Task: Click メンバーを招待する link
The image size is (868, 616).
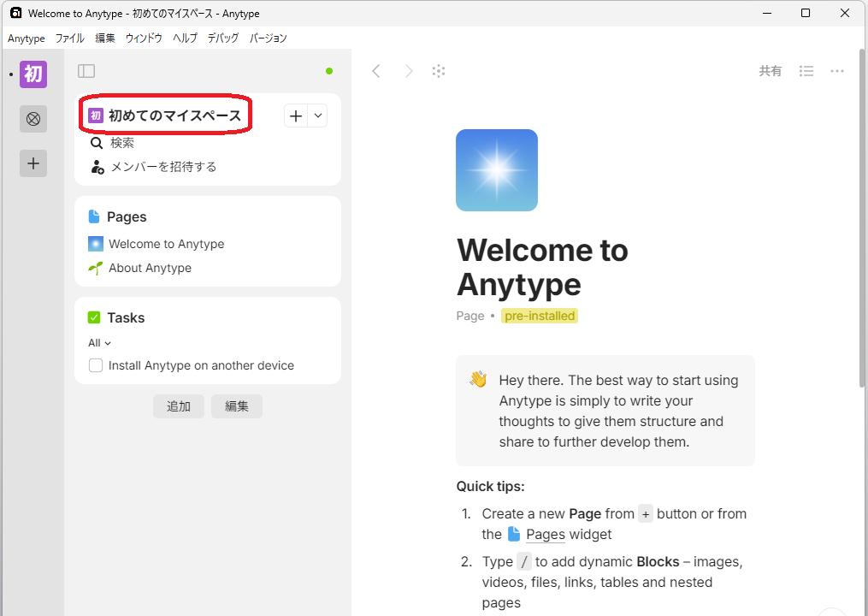Action: point(164,167)
